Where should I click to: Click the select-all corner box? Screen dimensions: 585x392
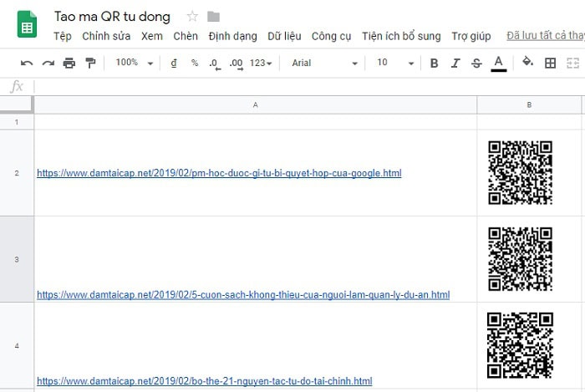[x=17, y=104]
